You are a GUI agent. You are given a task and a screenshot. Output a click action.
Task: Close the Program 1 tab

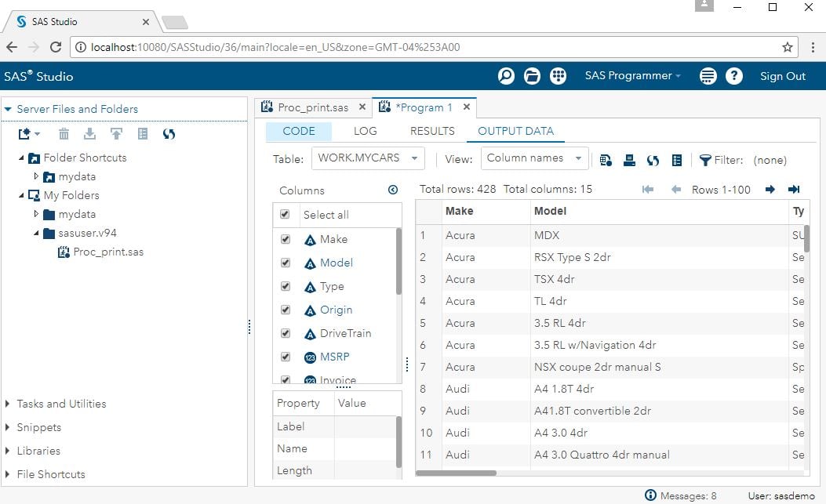tap(466, 107)
